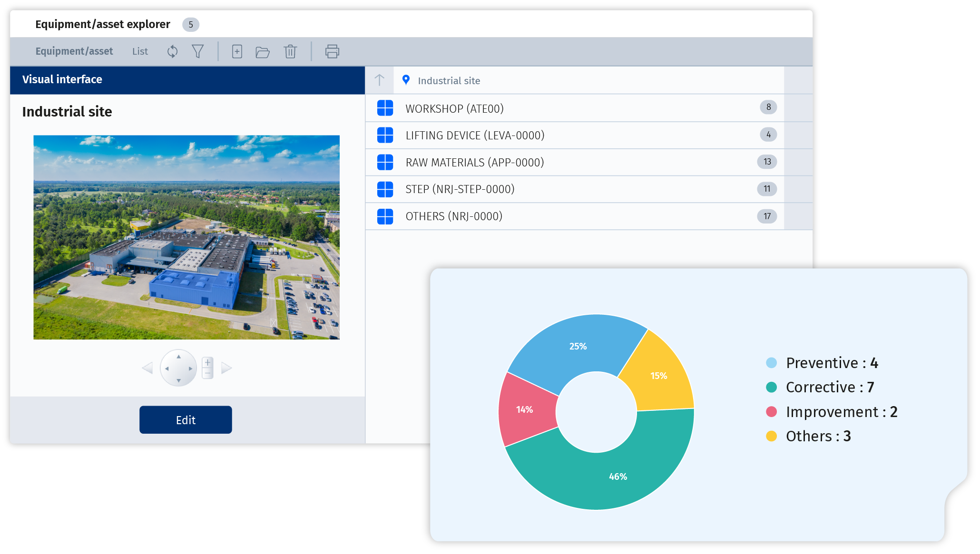Select the Equipment/asset tab
This screenshot has height=554, width=980.
point(74,51)
